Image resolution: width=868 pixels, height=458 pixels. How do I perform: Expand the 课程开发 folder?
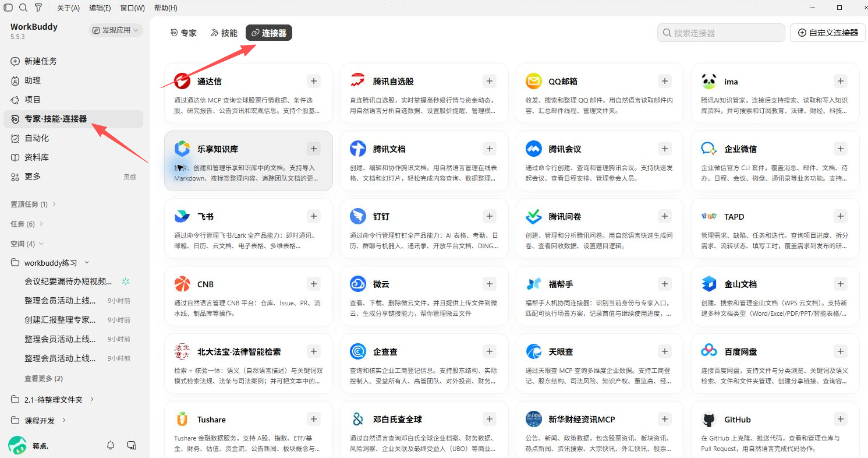click(x=38, y=420)
